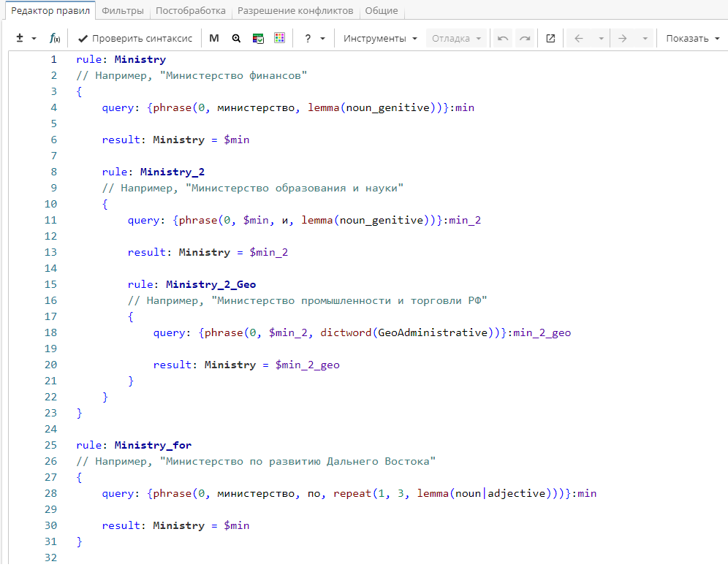The image size is (728, 567).
Task: Click the closing brace on line 23
Action: click(x=80, y=413)
